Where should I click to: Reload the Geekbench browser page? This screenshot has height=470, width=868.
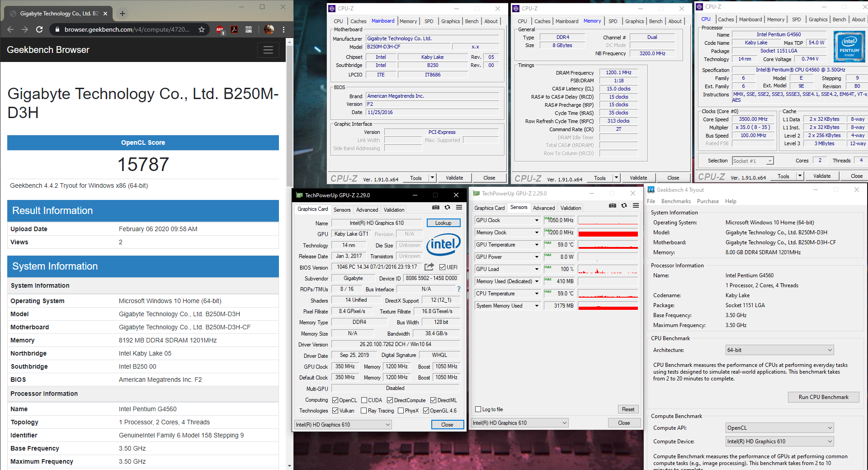pyautogui.click(x=39, y=29)
